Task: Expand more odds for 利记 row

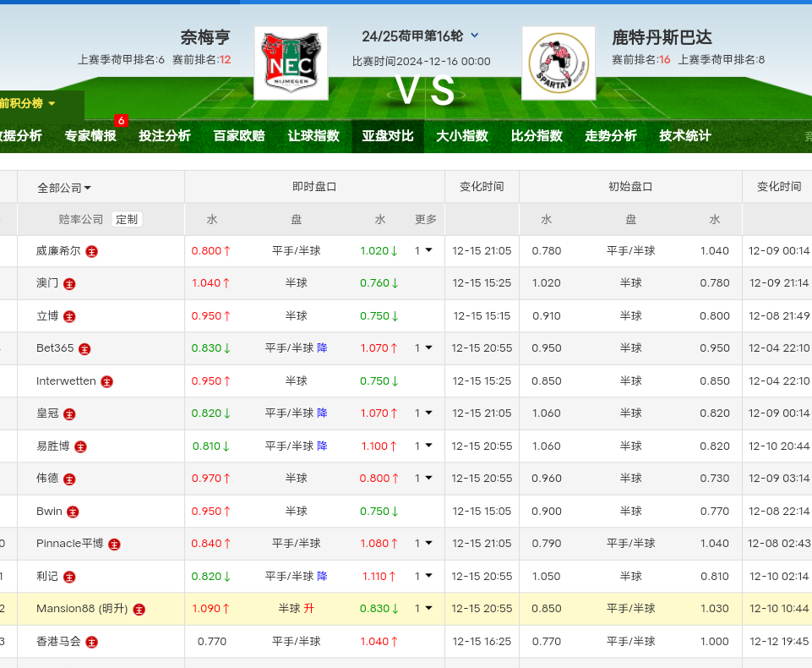Action: pos(423,577)
